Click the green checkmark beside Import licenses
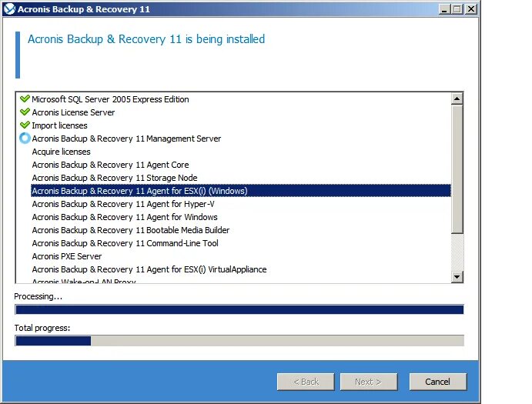The width and height of the screenshot is (532, 404). pyautogui.click(x=25, y=125)
